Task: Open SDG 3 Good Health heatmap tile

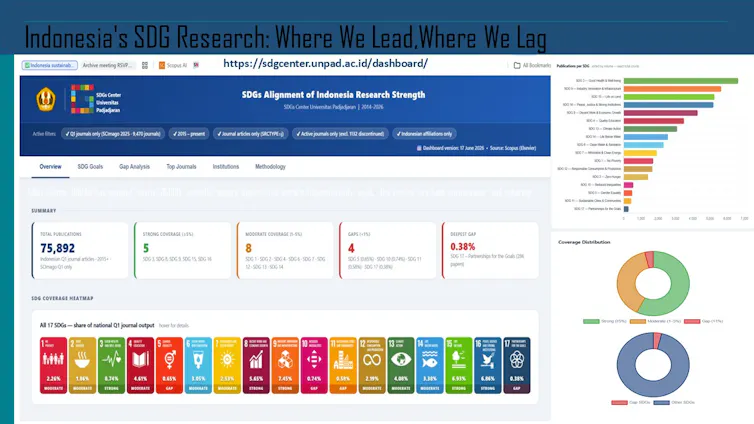Action: 112,365
